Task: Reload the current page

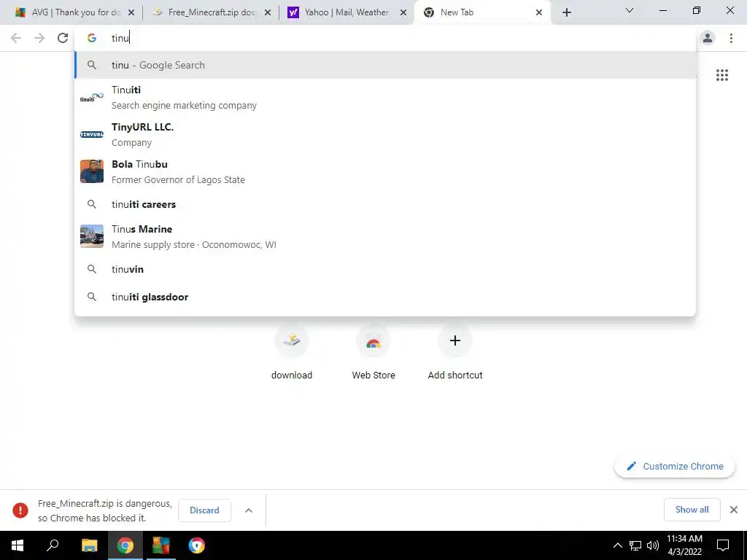Action: 63,38
